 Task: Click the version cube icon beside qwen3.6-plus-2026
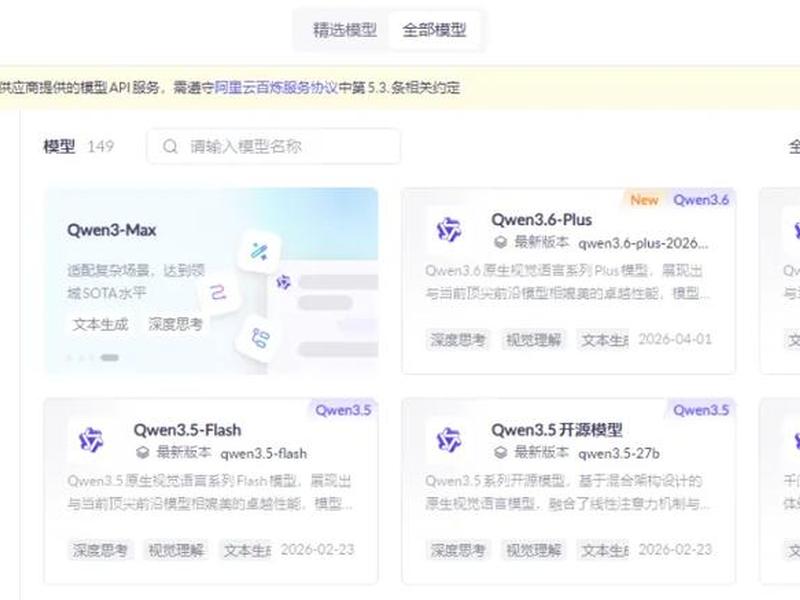click(501, 242)
